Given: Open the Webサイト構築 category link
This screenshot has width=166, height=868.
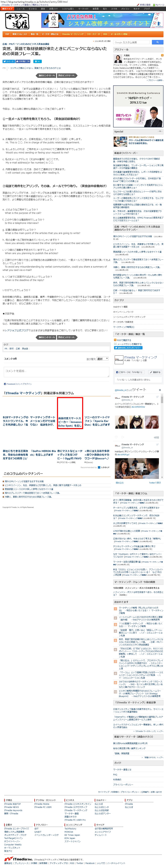Looking at the screenshot, I should [x=120, y=307].
